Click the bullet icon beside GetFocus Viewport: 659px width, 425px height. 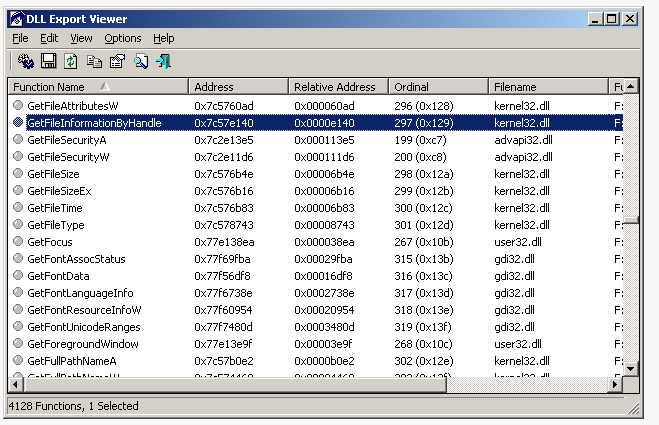pyautogui.click(x=18, y=241)
